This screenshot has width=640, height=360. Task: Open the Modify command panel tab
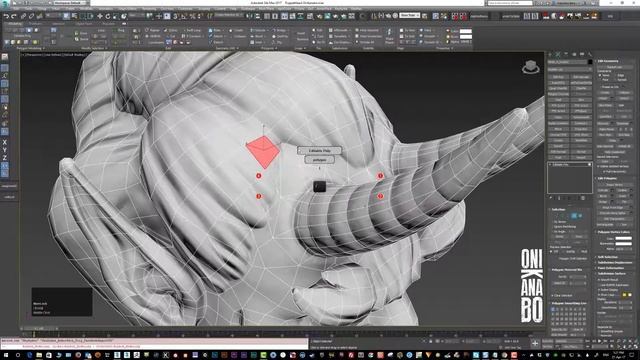(558, 54)
